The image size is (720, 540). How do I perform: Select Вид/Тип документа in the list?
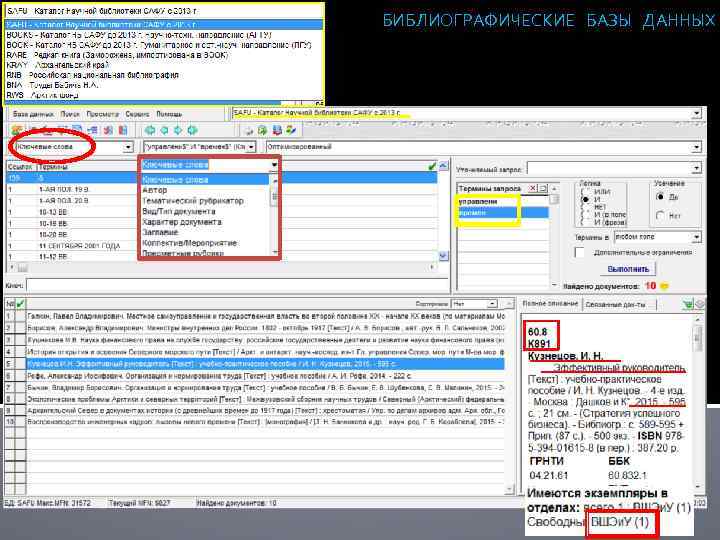[179, 211]
